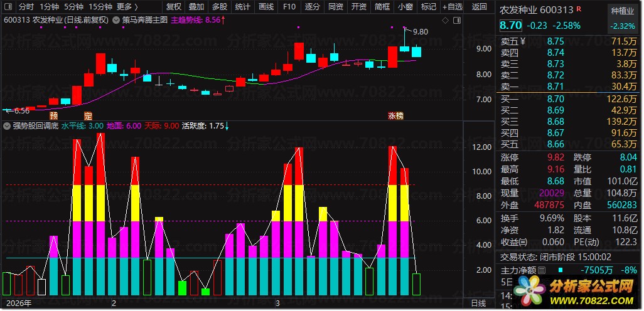Click the 统计 statistics button
The width and height of the screenshot is (644, 311).
pos(243,6)
